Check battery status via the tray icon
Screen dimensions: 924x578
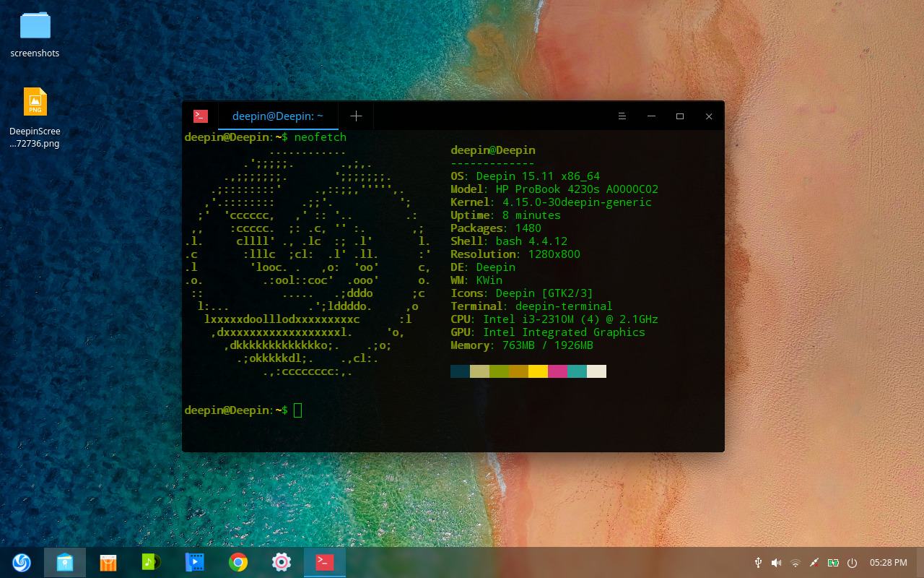pyautogui.click(x=833, y=562)
